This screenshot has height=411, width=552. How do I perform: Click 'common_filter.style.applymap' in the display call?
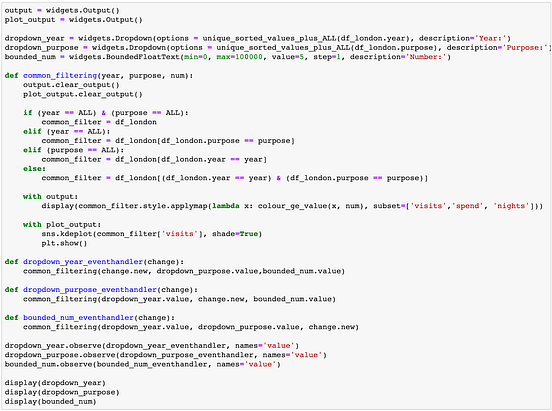(x=143, y=206)
